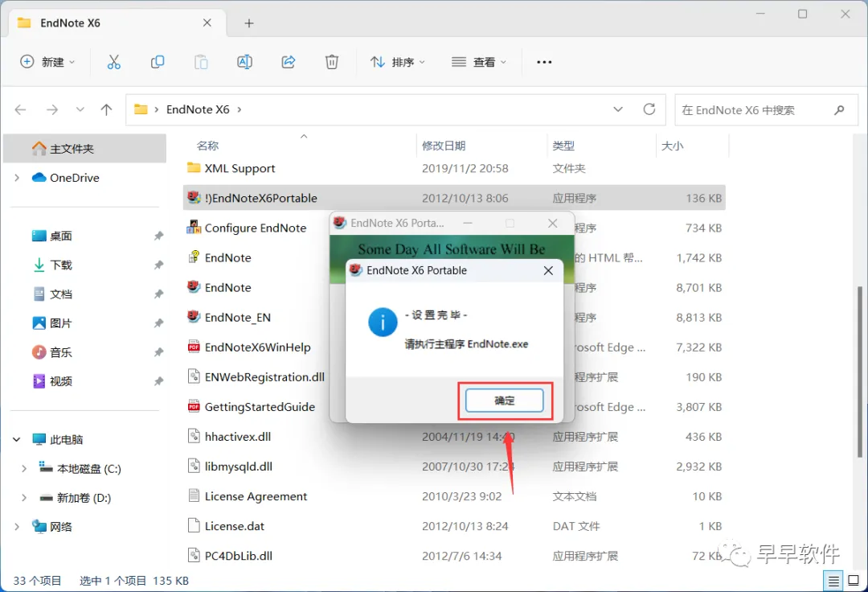Open the See more ellipsis menu

[544, 62]
